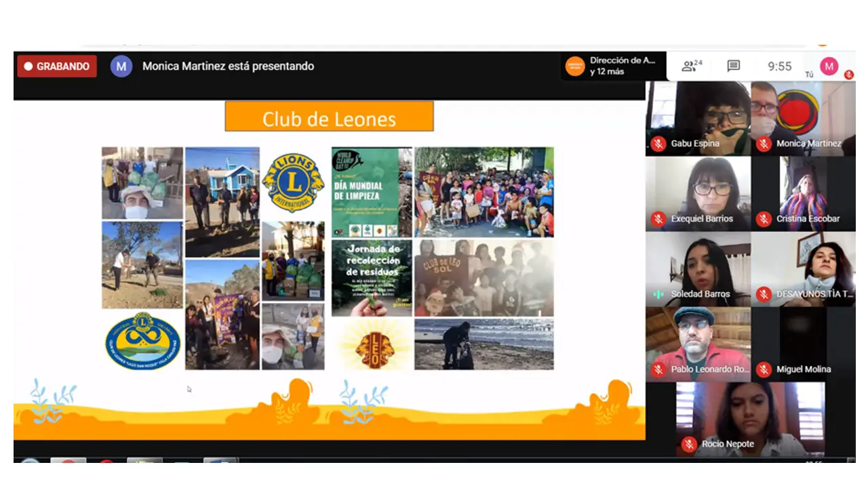Click the 'Jornada de recolección de residuos' image
This screenshot has height=488, width=868.
pyautogui.click(x=371, y=278)
